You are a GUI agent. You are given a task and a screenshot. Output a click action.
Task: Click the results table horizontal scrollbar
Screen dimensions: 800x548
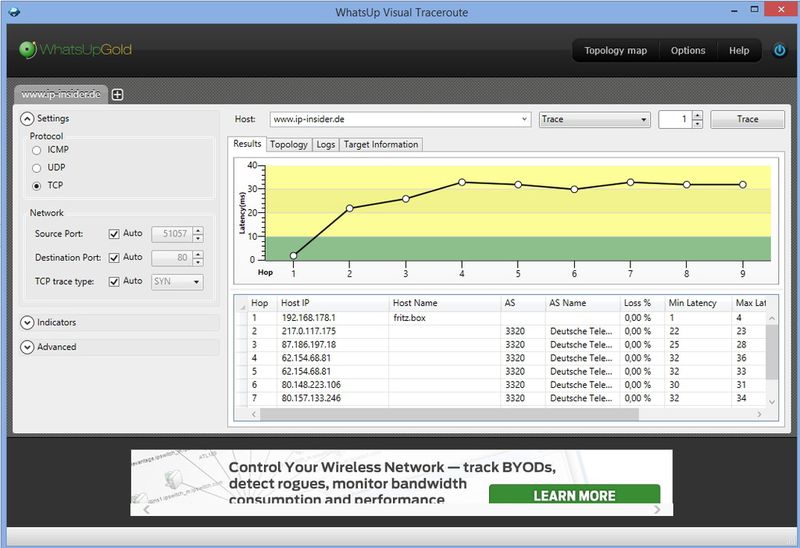coord(449,414)
